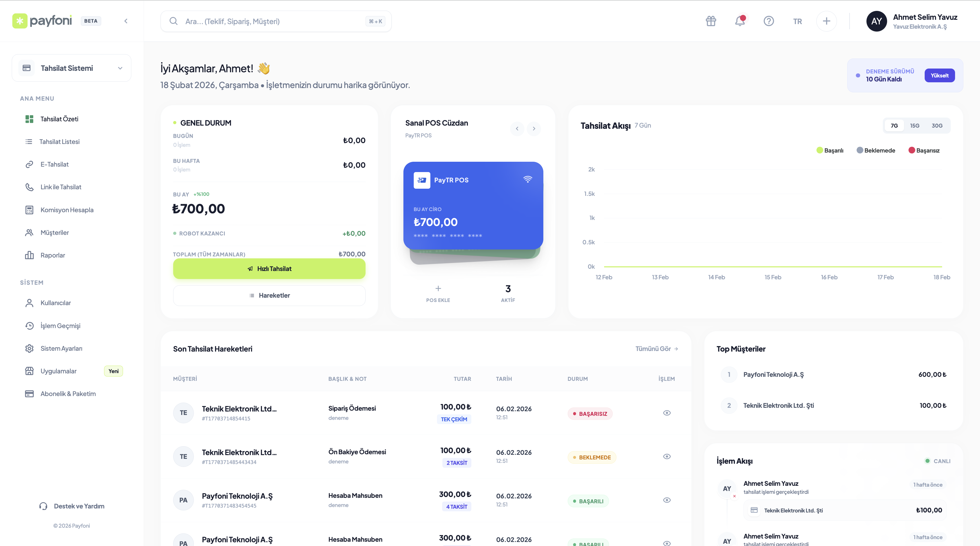The image size is (980, 546).
Task: Open the gift promotions icon
Action: pyautogui.click(x=711, y=21)
